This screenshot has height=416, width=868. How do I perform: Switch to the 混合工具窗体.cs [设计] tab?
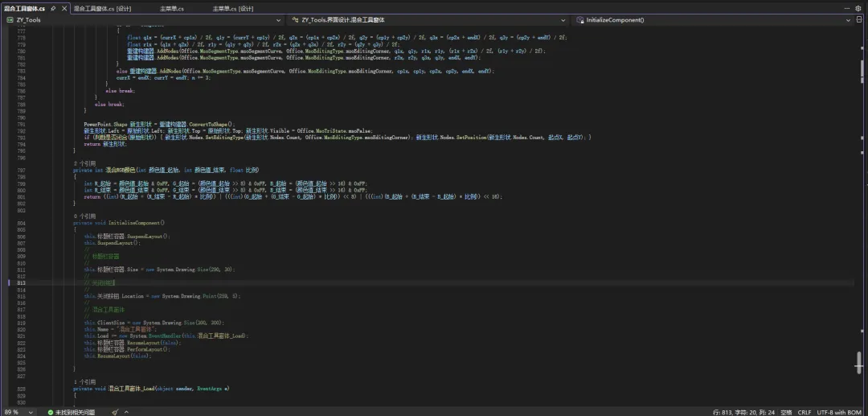[x=102, y=9]
